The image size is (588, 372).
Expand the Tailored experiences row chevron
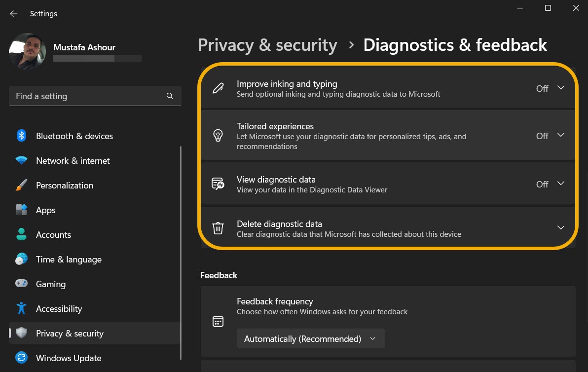[x=561, y=135]
